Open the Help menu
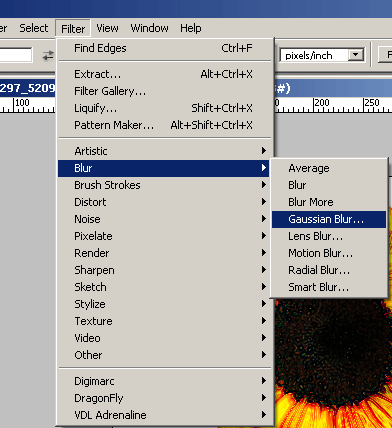The width and height of the screenshot is (392, 428). coord(191,28)
